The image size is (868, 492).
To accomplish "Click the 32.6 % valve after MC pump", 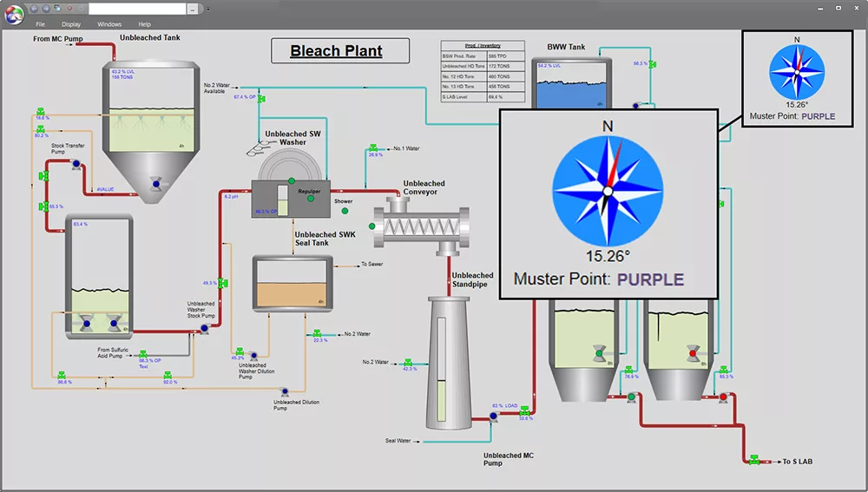I will pos(524,412).
